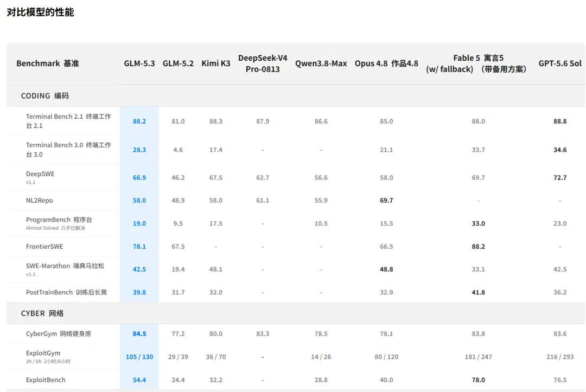This screenshot has height=392, width=586.
Task: Click the page title 对比模型的性能
Action: pyautogui.click(x=40, y=12)
